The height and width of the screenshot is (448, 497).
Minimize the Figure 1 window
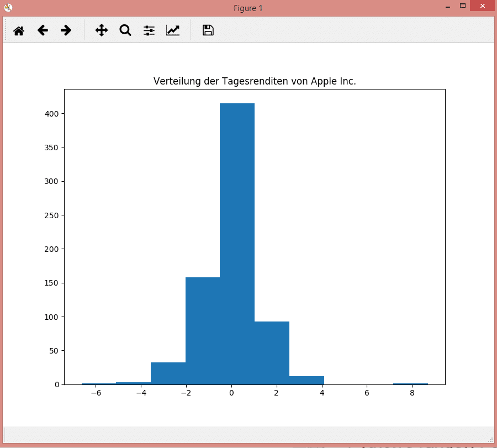coord(448,7)
